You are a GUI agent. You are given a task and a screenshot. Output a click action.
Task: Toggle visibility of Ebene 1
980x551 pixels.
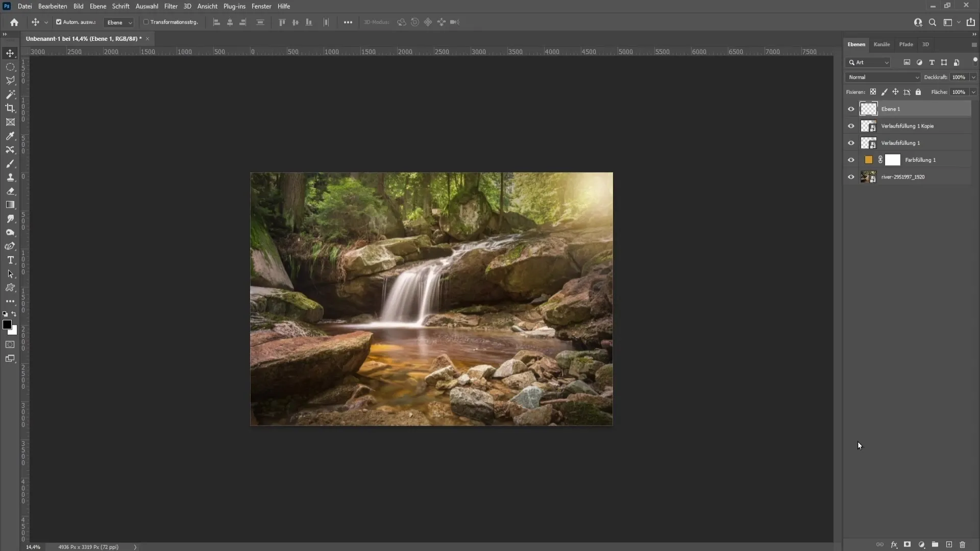click(x=850, y=109)
